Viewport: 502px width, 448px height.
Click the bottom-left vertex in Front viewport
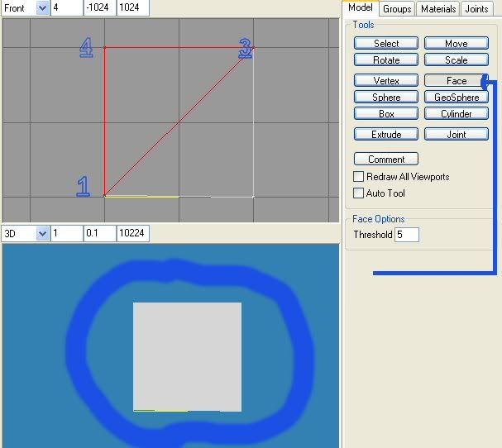pos(105,196)
